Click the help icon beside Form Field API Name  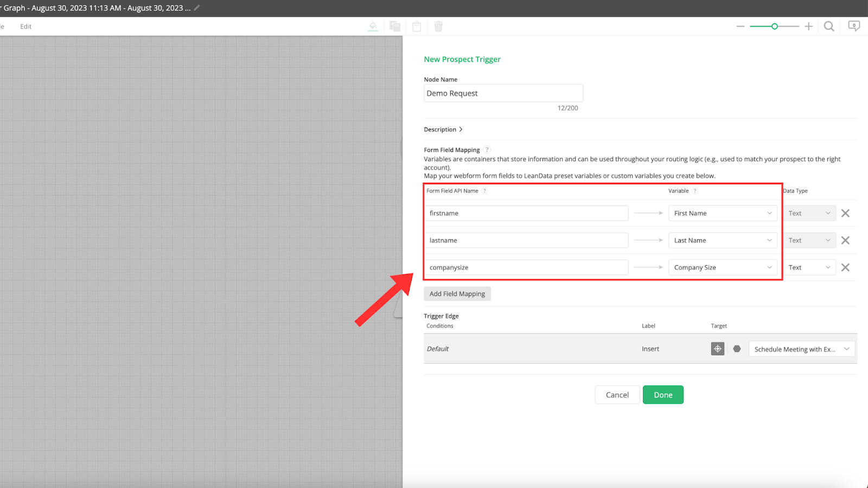point(484,191)
